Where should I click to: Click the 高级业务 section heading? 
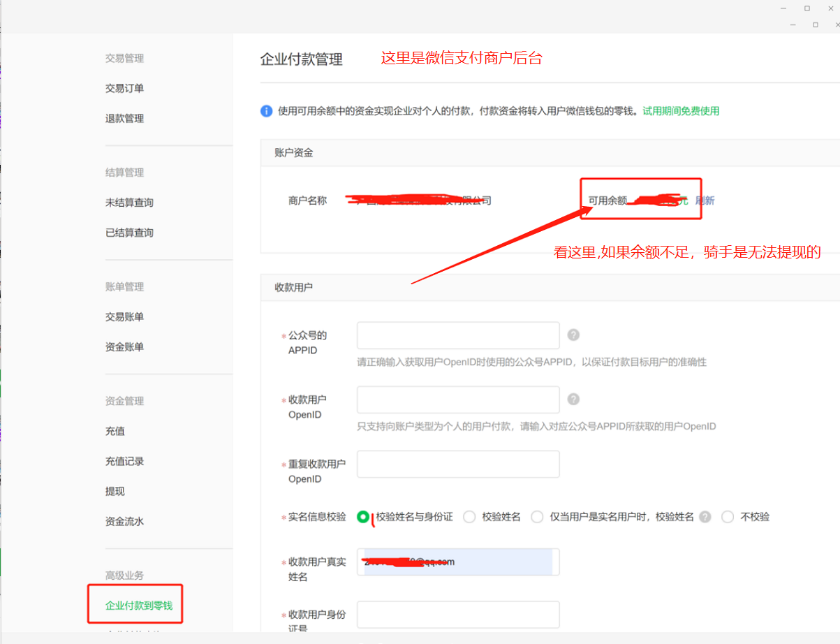[124, 575]
